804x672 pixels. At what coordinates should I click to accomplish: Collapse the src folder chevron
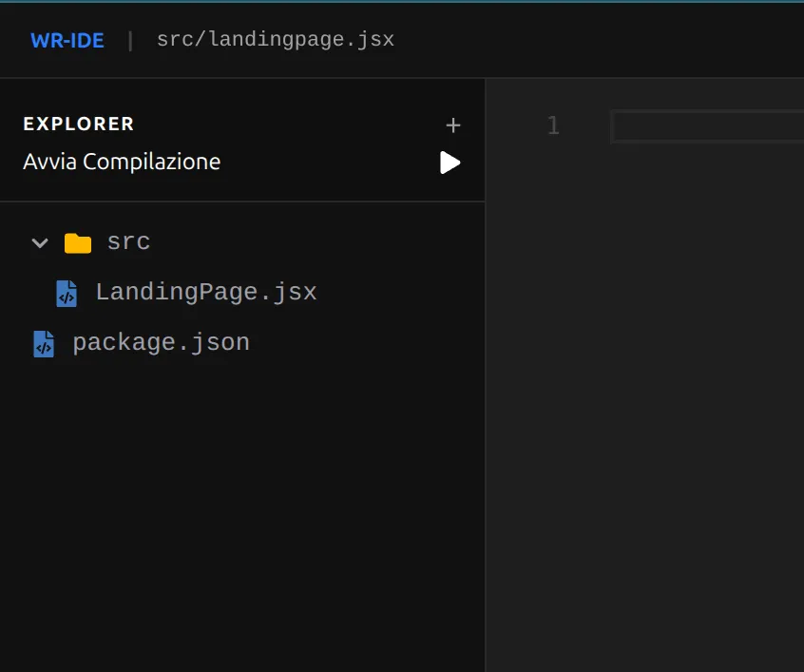[40, 243]
